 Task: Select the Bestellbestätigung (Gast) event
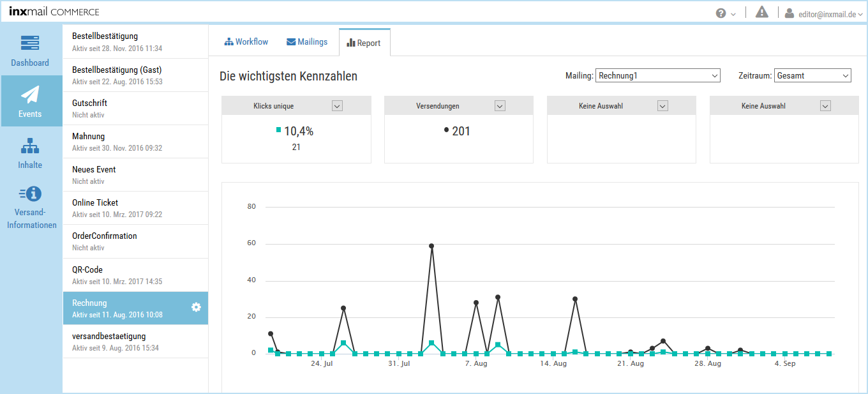(x=135, y=75)
